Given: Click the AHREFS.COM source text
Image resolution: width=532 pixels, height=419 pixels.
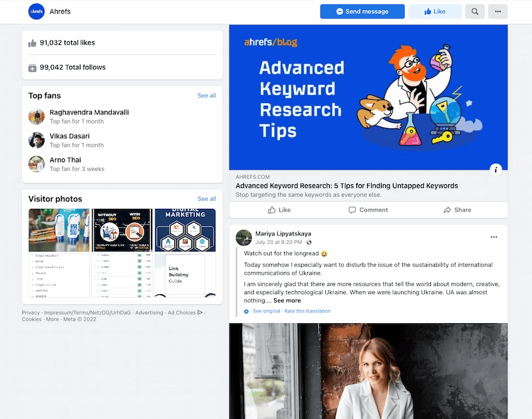Looking at the screenshot, I should click(x=253, y=177).
